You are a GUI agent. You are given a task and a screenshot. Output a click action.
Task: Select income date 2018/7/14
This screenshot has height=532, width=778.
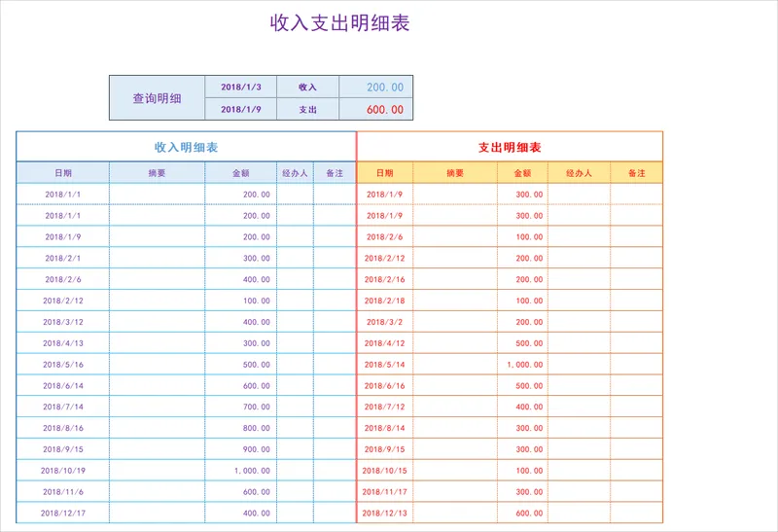click(x=63, y=407)
